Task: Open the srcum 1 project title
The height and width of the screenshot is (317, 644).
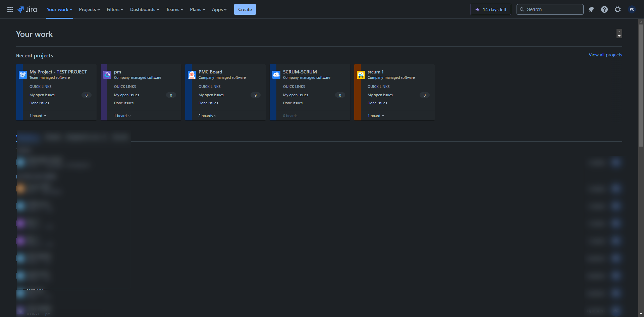Action: coord(375,72)
